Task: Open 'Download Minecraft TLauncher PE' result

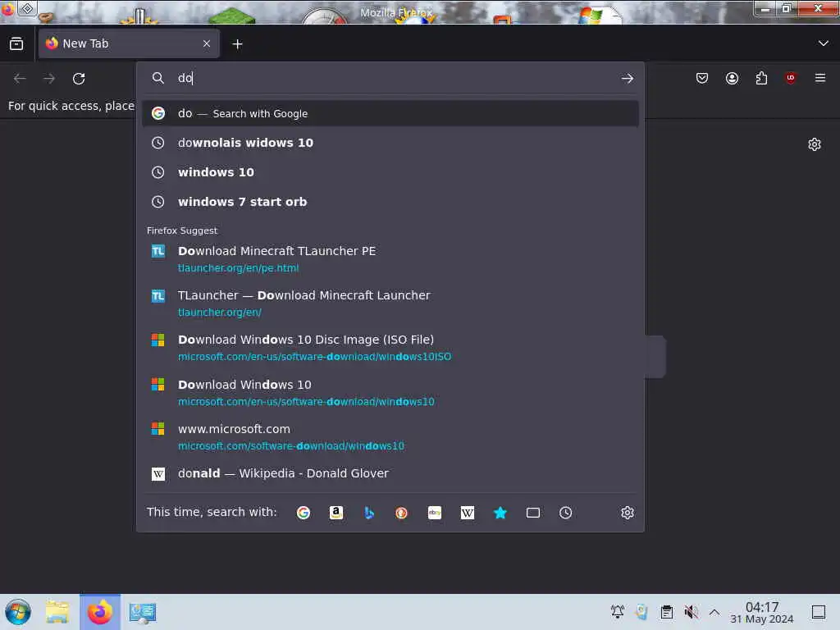Action: pyautogui.click(x=390, y=258)
